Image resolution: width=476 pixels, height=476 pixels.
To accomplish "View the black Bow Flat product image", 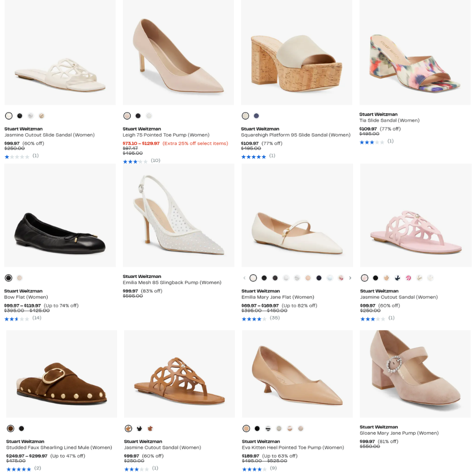I will pyautogui.click(x=60, y=215).
